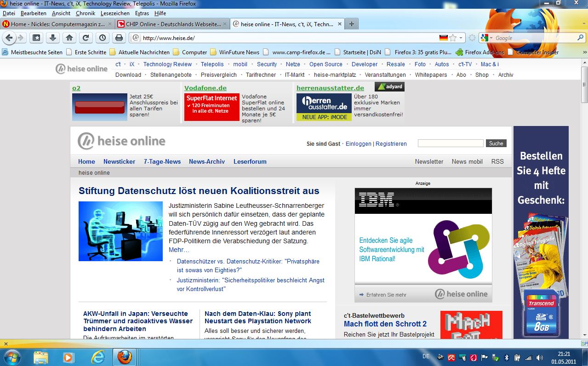Viewport: 588px width, 366px height.
Task: Open the Meistbesuchte Seiten bookmark
Action: tap(32, 52)
